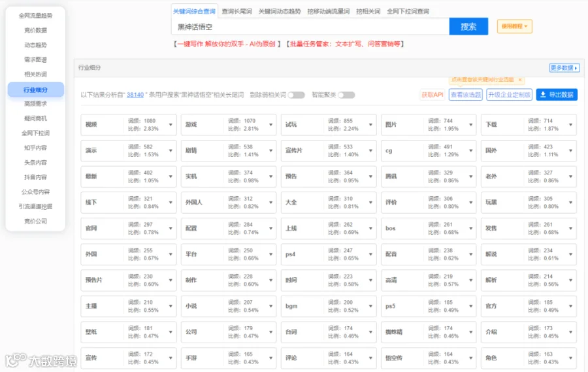Image resolution: width=588 pixels, height=372 pixels.
Task: Open the 挖移动端流量词 tab
Action: pyautogui.click(x=329, y=11)
